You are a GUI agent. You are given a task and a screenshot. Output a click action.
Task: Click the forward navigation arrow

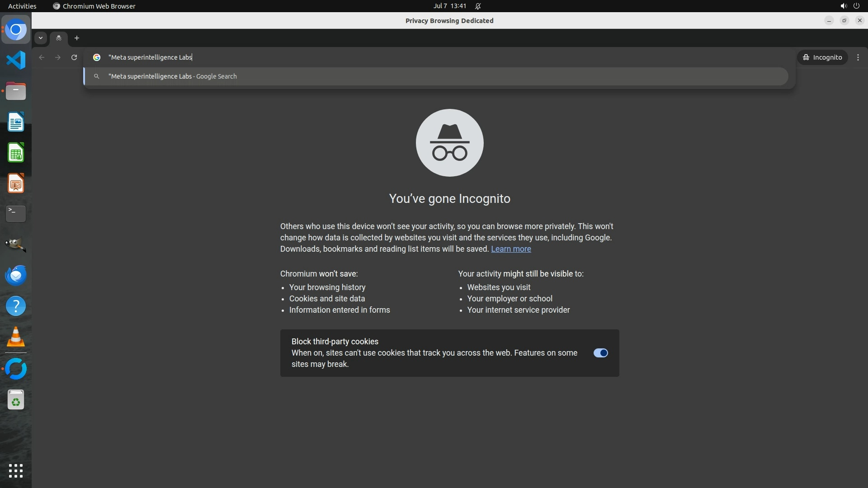[58, 57]
